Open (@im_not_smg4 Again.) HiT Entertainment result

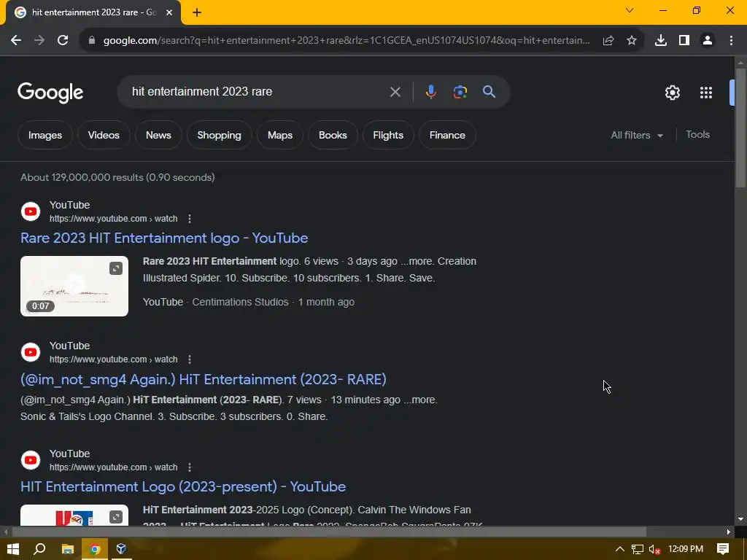point(204,379)
